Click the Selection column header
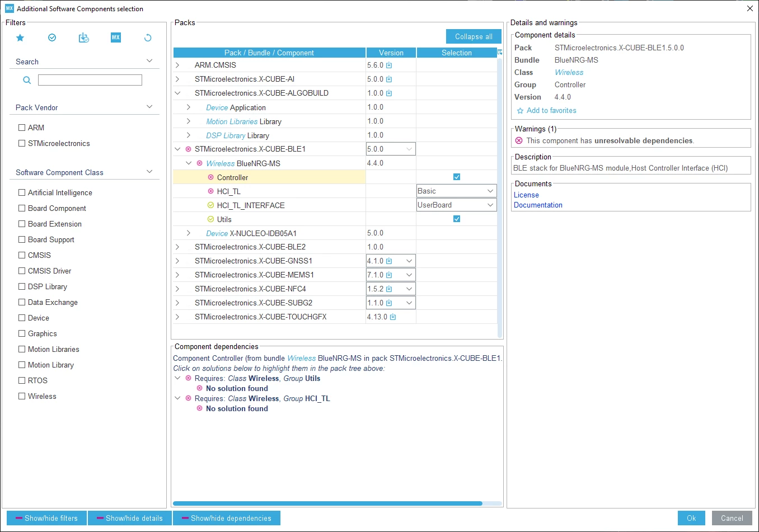759x532 pixels. (457, 53)
